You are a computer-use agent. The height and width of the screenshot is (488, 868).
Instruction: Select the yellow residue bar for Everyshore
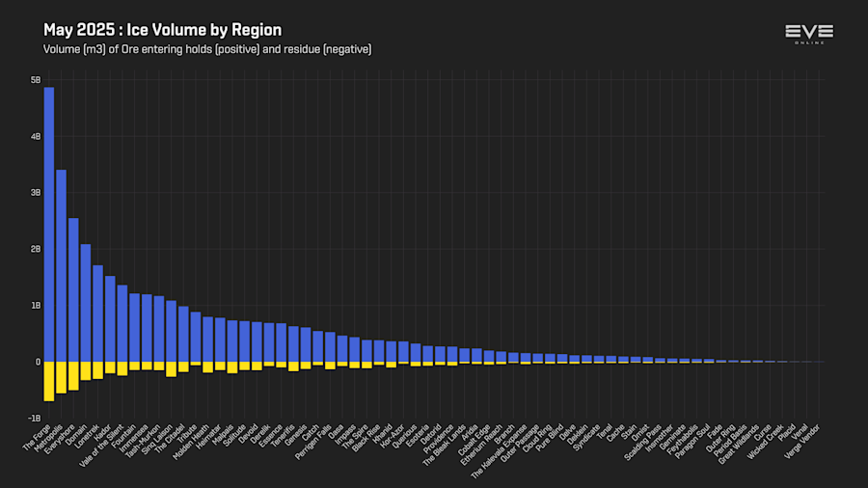(x=73, y=376)
